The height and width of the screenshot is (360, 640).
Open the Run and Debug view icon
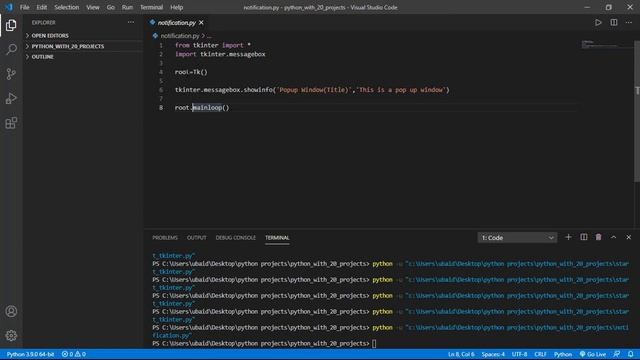coord(11,98)
